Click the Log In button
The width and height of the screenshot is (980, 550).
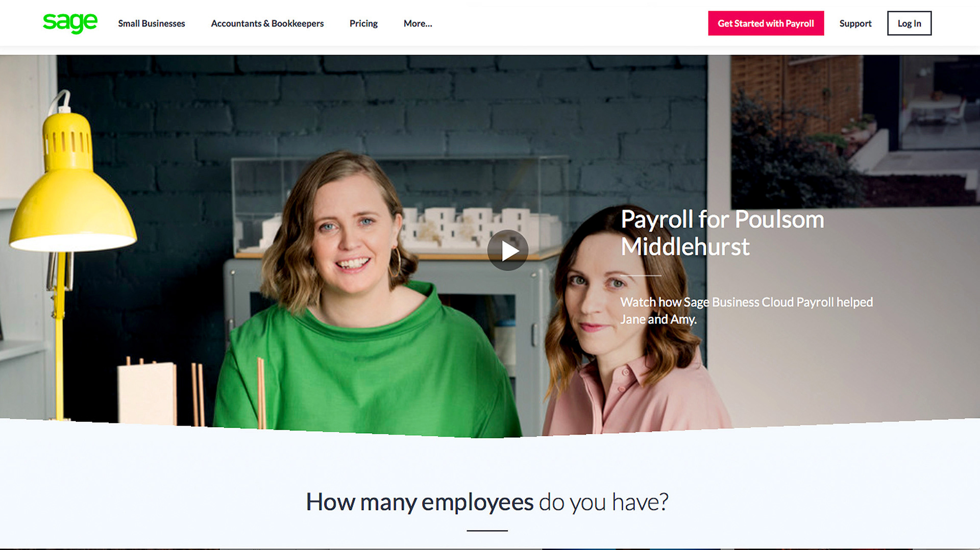pyautogui.click(x=909, y=23)
